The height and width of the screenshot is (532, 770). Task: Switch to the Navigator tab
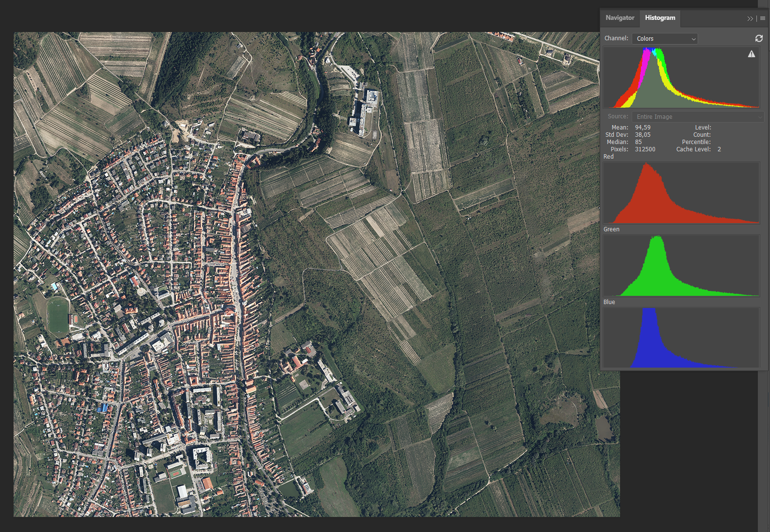click(620, 18)
